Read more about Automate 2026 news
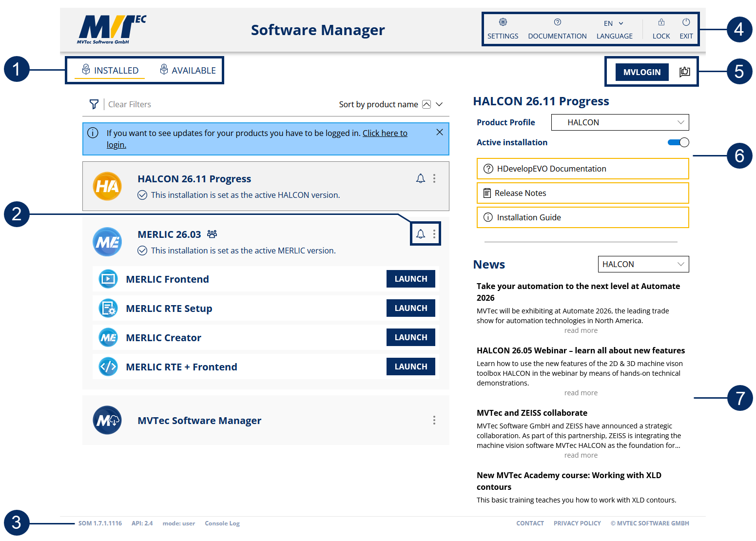Viewport: 756px width, 541px height. (x=581, y=330)
